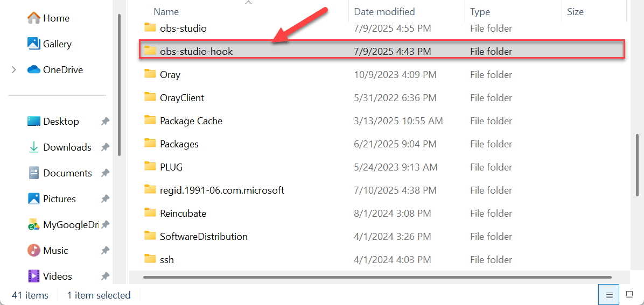The height and width of the screenshot is (305, 644).
Task: Open Videos from the sidebar
Action: tap(50, 276)
